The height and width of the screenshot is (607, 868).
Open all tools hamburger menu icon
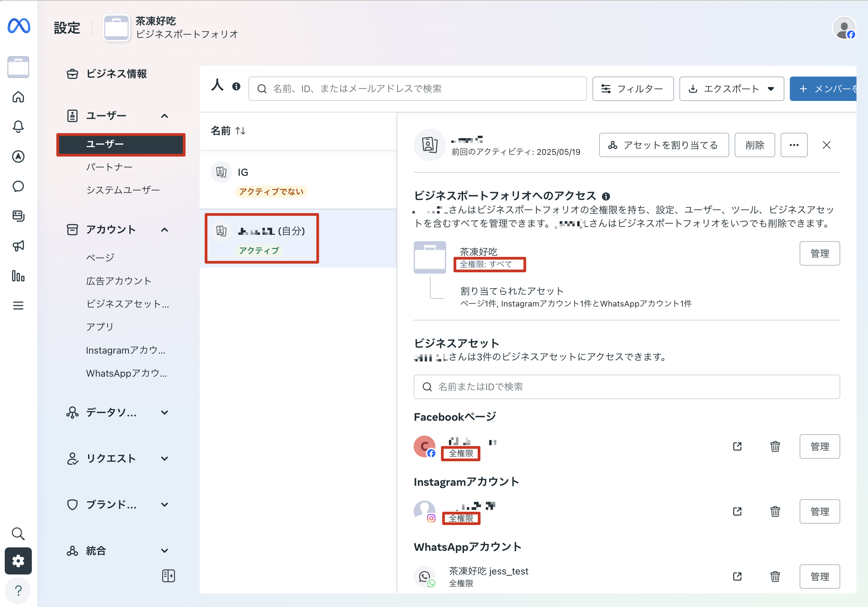18,305
